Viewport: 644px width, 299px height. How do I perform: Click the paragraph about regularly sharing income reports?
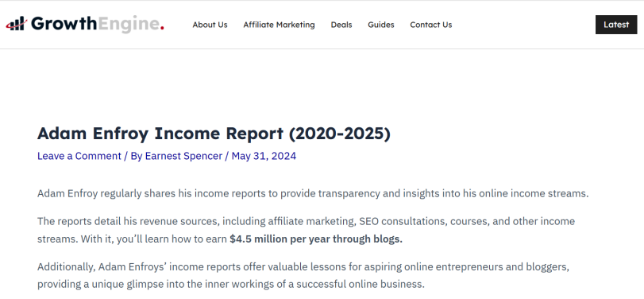click(x=313, y=194)
